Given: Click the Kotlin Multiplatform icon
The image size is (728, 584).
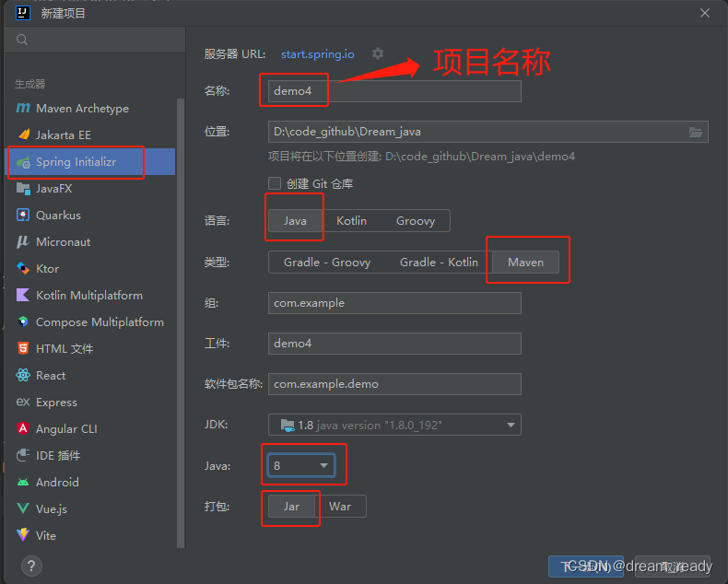Looking at the screenshot, I should (x=23, y=296).
